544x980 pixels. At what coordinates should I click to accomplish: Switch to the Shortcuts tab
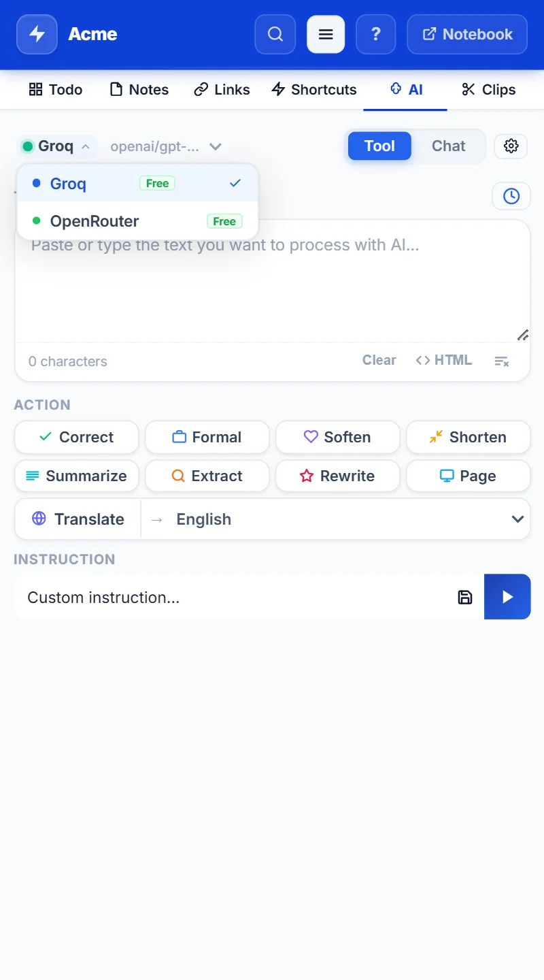(313, 90)
